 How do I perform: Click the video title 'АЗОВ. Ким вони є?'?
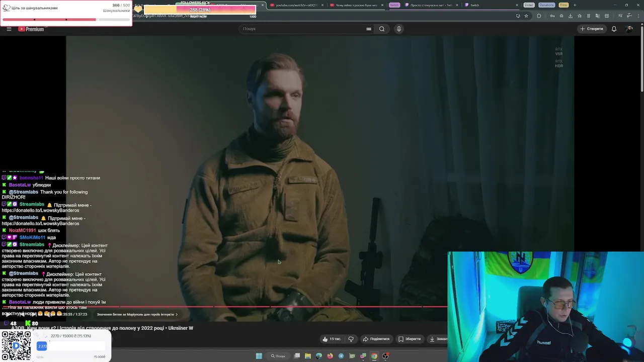102,328
